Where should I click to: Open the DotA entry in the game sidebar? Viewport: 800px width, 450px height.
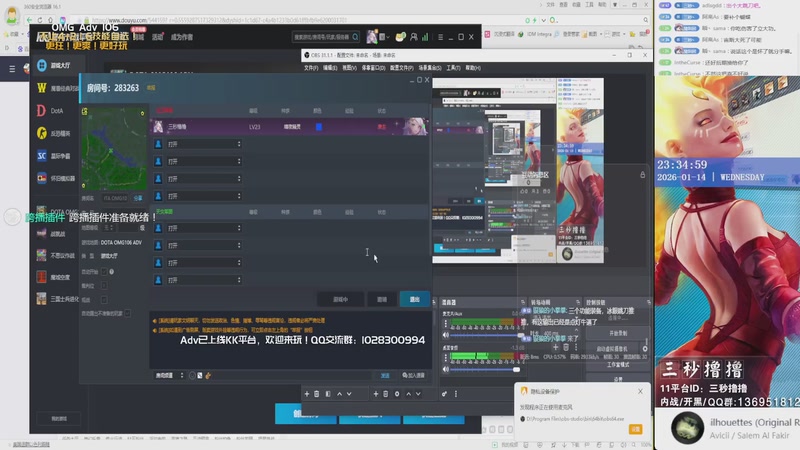(x=50, y=111)
